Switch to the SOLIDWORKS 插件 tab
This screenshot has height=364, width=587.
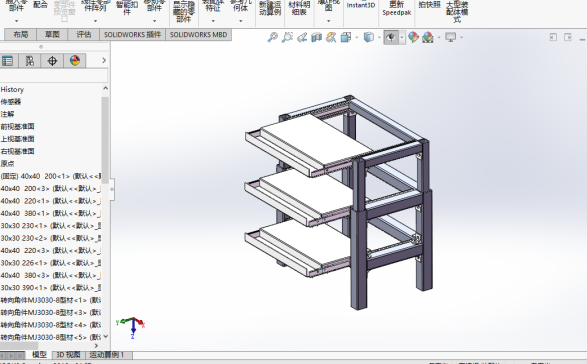click(132, 34)
